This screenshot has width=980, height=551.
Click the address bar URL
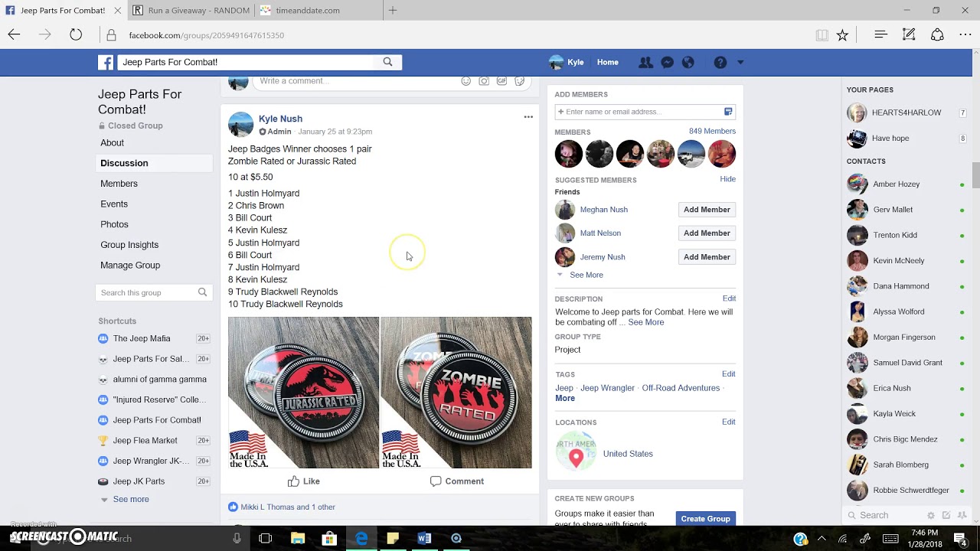point(207,35)
